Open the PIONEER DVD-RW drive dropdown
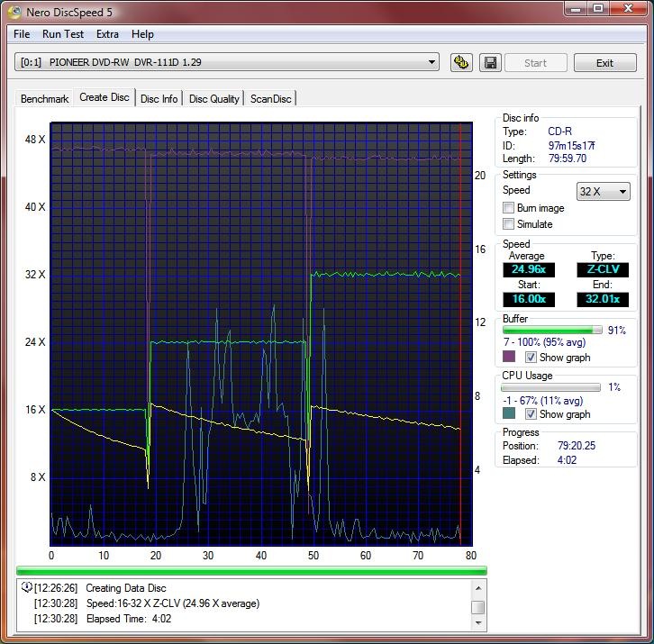Image resolution: width=654 pixels, height=644 pixels. [432, 63]
